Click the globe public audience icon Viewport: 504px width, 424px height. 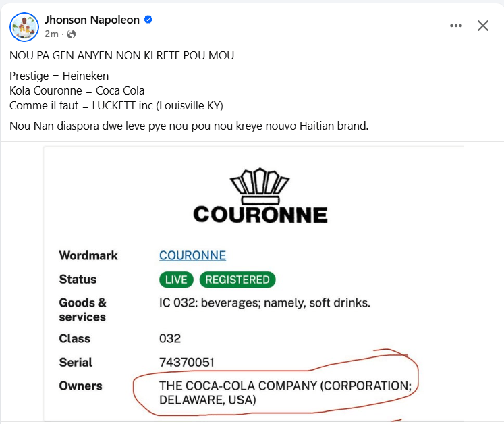click(x=72, y=34)
